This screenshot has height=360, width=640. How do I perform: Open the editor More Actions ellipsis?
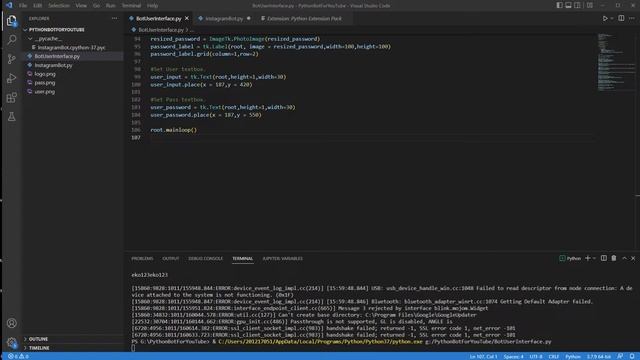coord(632,18)
